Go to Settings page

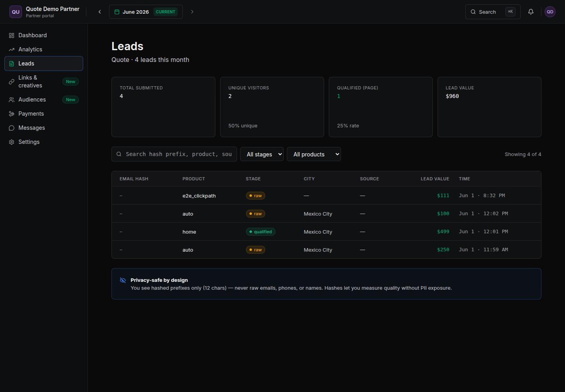(44, 142)
